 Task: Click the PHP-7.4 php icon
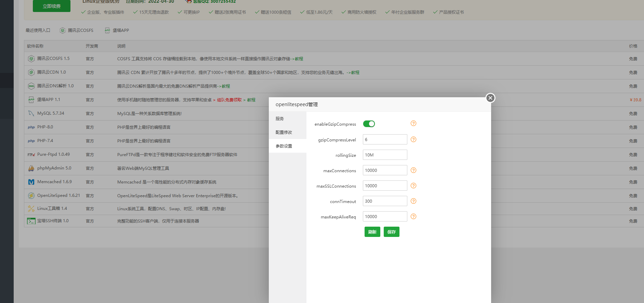[x=31, y=141]
